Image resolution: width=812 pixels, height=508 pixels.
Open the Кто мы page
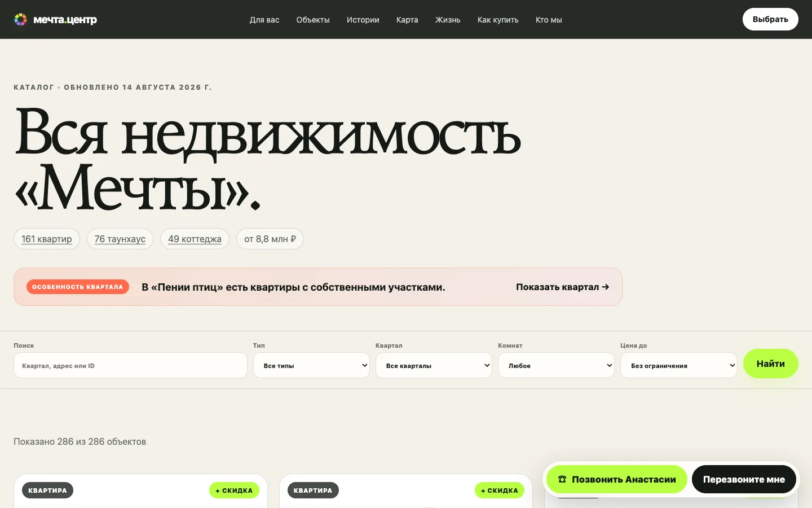(x=549, y=20)
